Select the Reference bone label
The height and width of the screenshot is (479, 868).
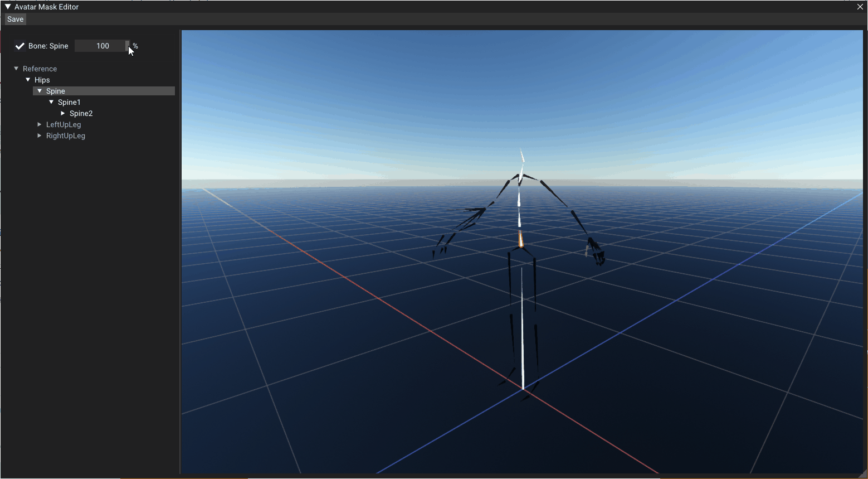[40, 69]
